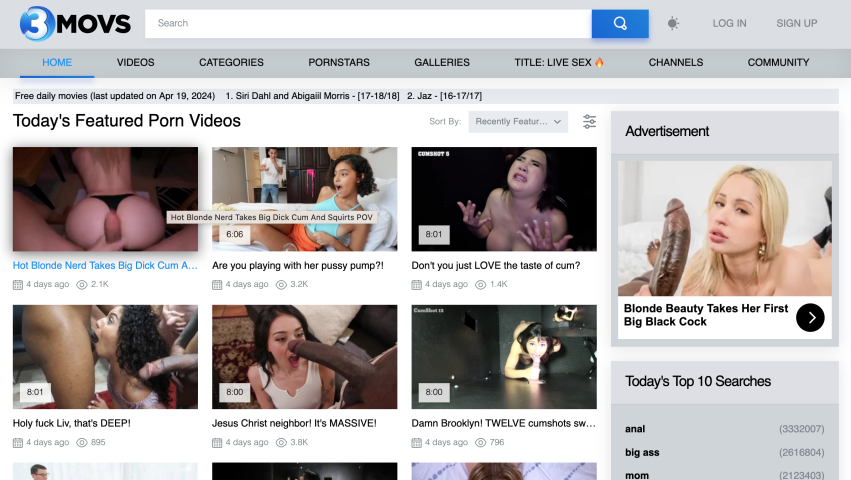Open the filter sliders icon beside Sort By
This screenshot has height=480, width=851.
(x=589, y=122)
